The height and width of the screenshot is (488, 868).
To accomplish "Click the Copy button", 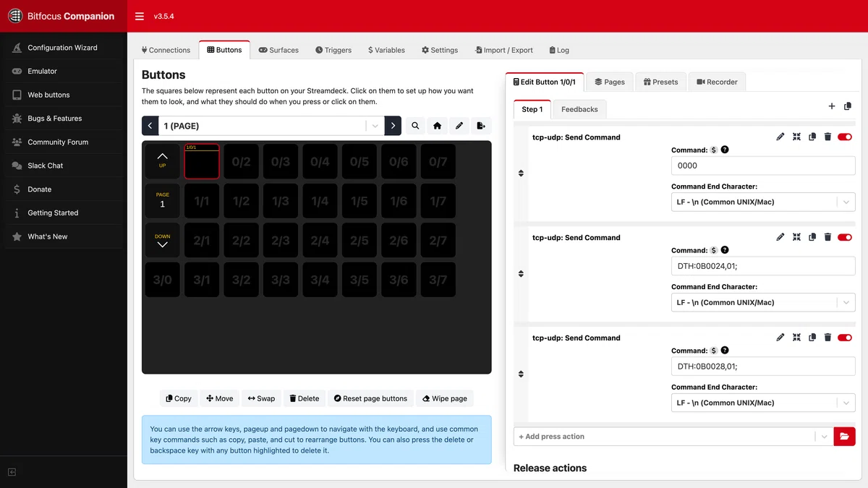I will (179, 398).
